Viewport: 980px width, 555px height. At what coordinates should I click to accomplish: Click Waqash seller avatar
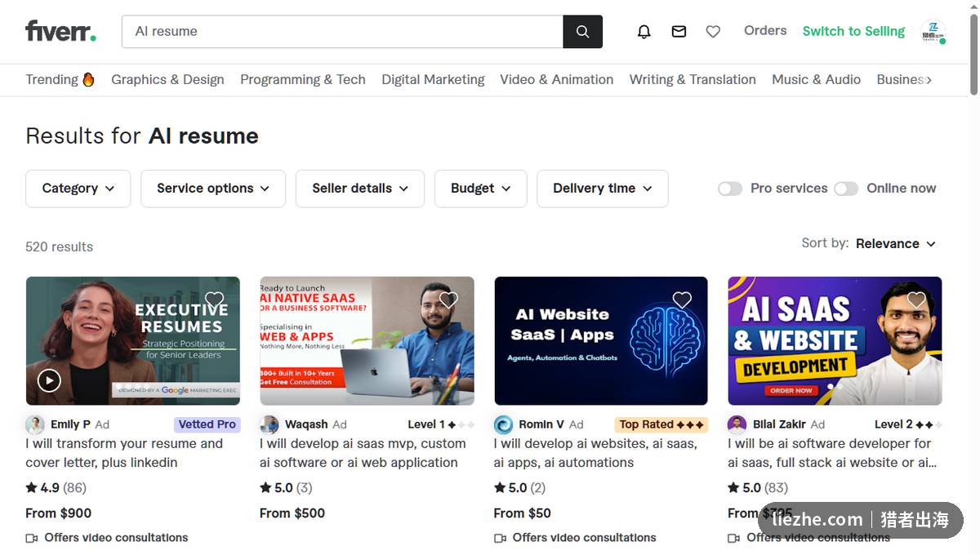tap(269, 424)
